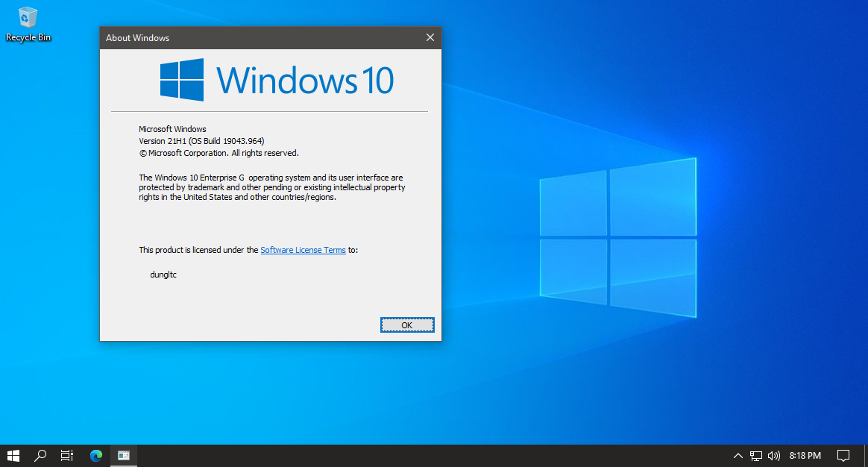
Task: Click the Windows 10 Enterprise G paragraph
Action: (271, 187)
